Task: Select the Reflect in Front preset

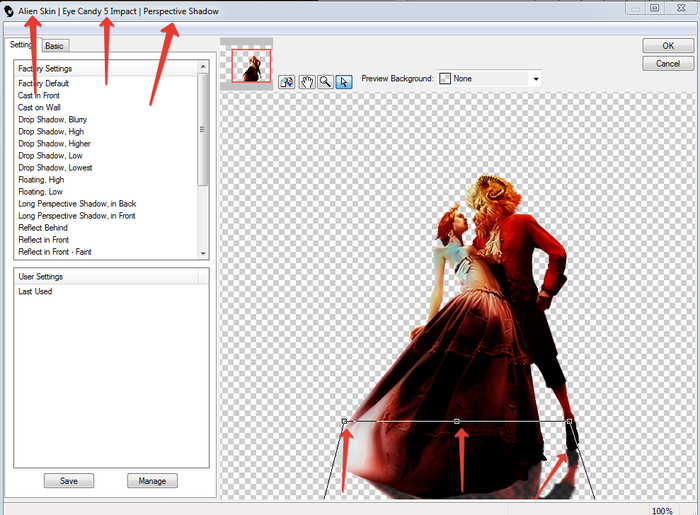Action: (x=44, y=240)
